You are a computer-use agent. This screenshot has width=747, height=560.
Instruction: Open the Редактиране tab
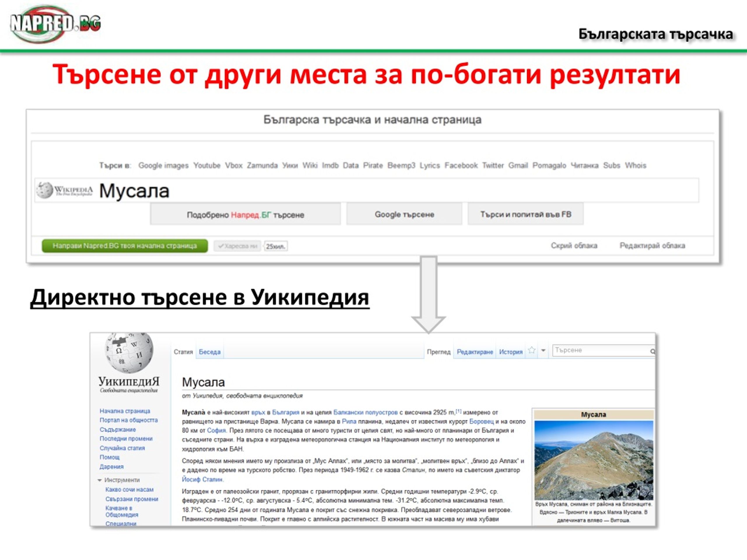475,352
